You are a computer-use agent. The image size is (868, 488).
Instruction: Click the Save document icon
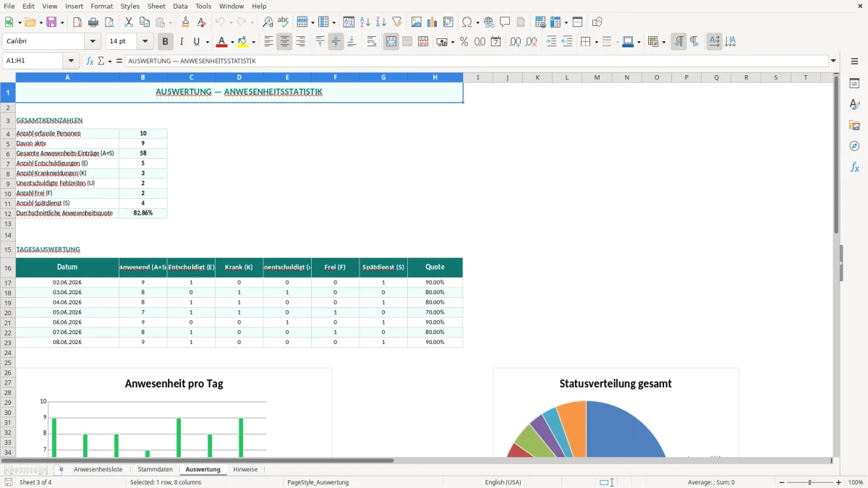(51, 22)
